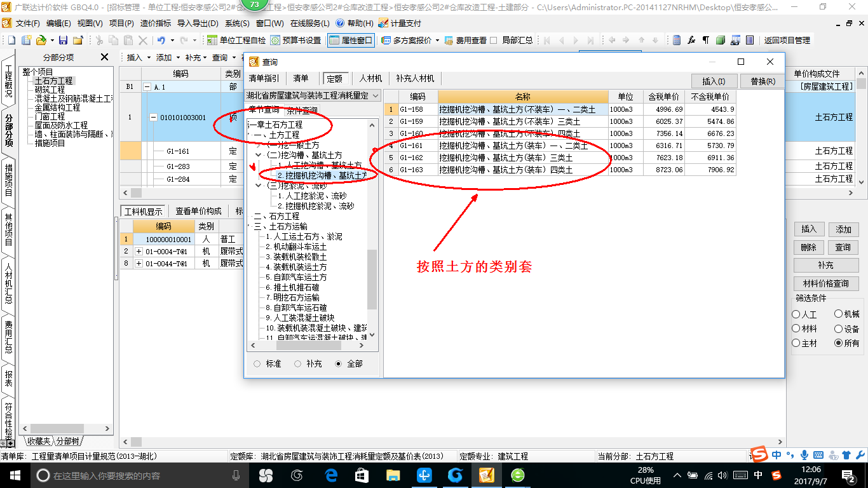Click the move-up arrow icon in toolbar
868x488 pixels.
641,40
